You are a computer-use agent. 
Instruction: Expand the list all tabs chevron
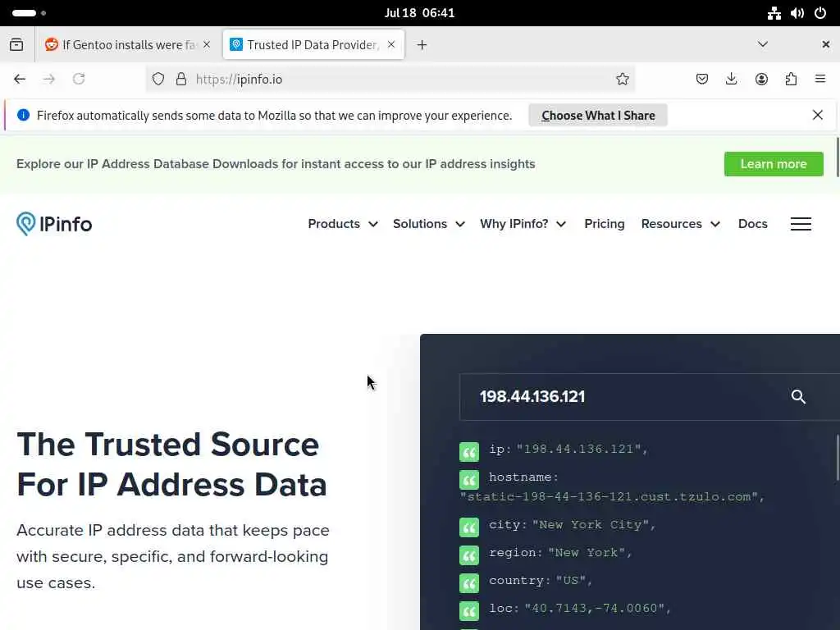(762, 44)
